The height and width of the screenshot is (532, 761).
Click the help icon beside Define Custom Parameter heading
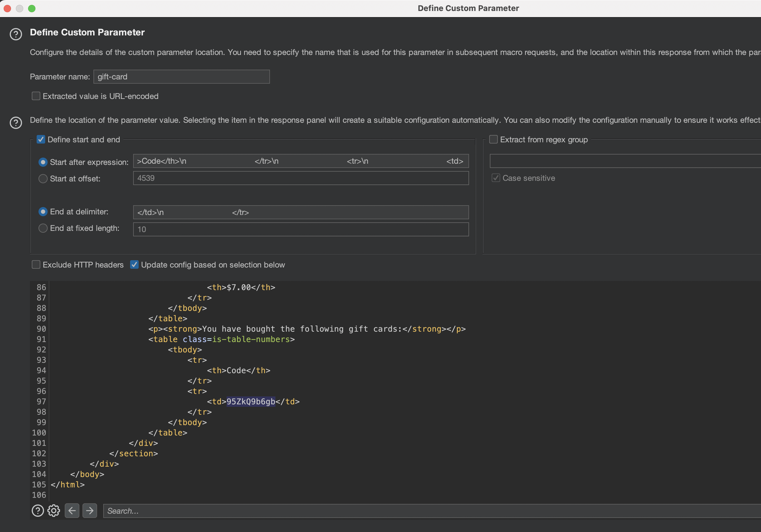[16, 34]
